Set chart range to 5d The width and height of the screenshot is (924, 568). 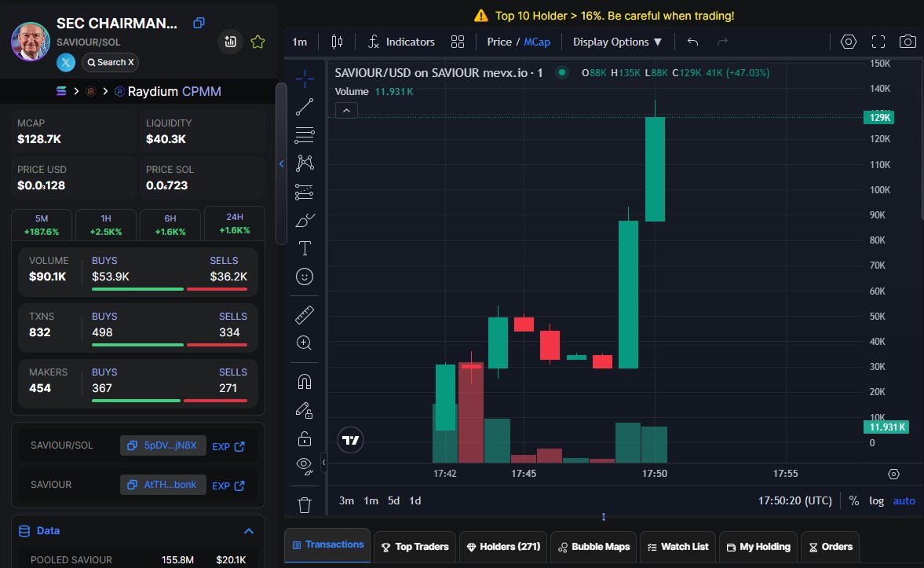click(393, 500)
